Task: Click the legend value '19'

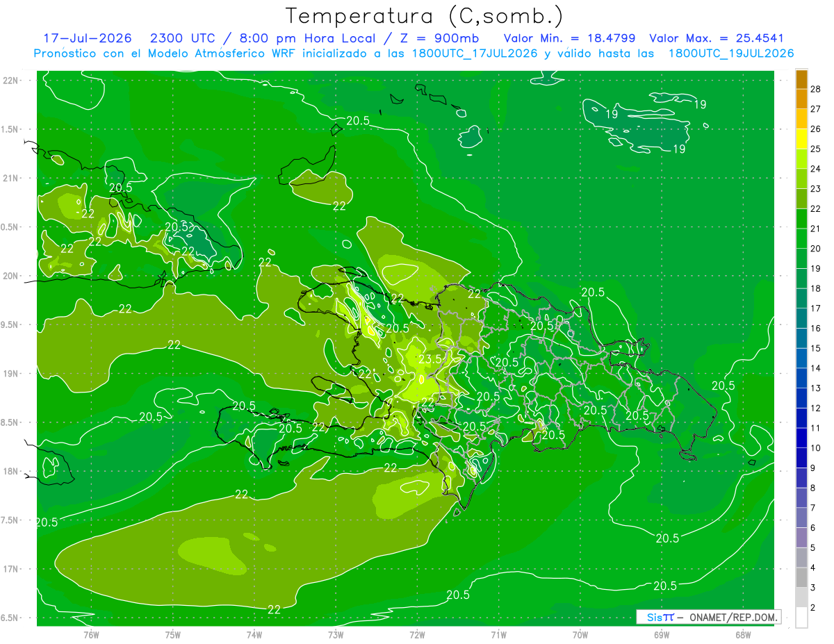Action: tap(815, 268)
